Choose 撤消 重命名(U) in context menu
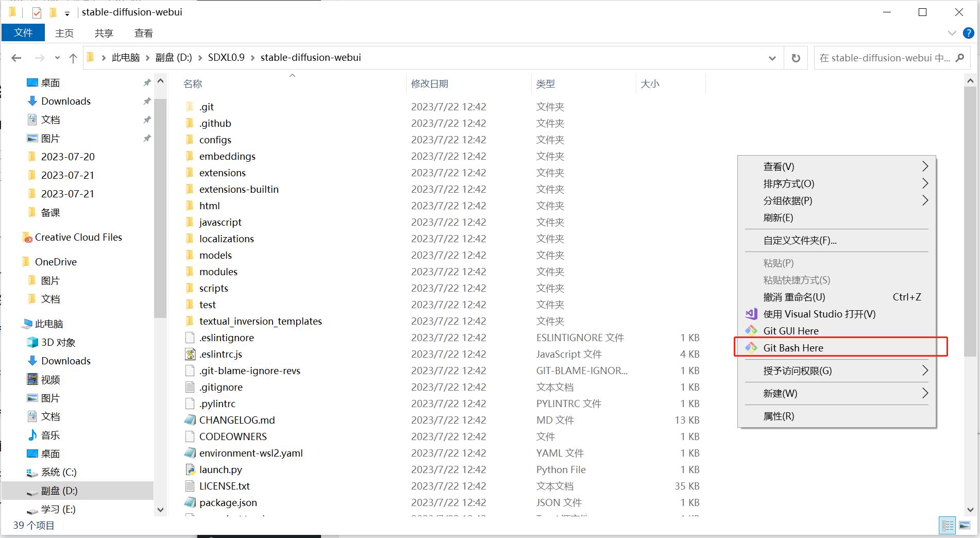This screenshot has height=538, width=980. [837, 297]
